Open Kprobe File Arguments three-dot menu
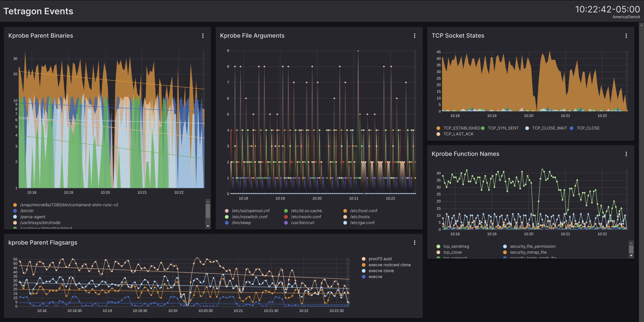Screen dimensions: 644x322 pos(414,36)
